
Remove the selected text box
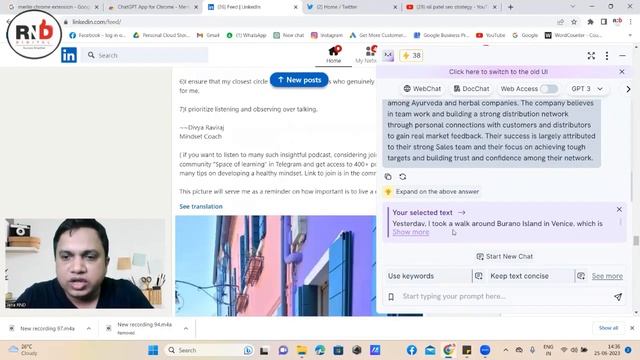pyautogui.click(x=619, y=209)
